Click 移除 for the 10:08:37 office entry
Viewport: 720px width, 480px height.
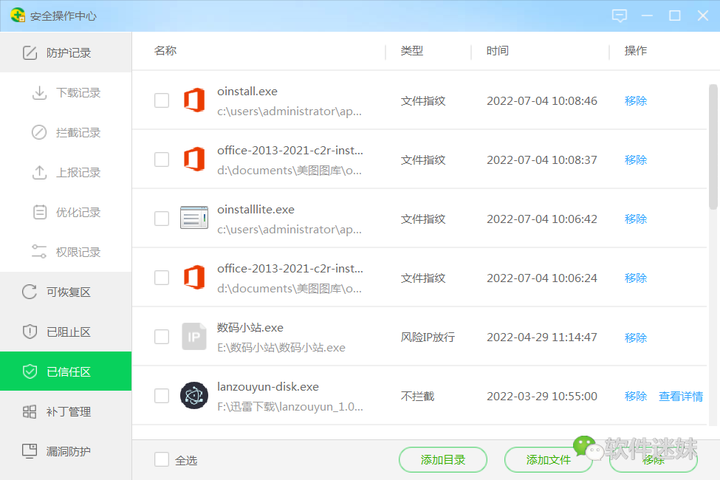point(636,160)
